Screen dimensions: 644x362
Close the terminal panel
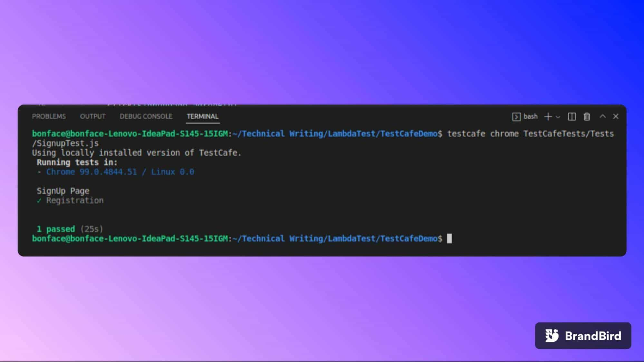[x=616, y=116]
